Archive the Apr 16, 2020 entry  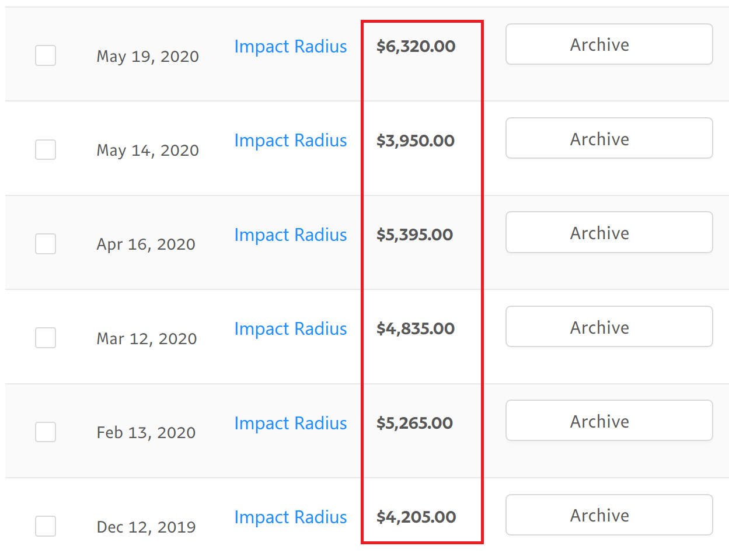(609, 232)
